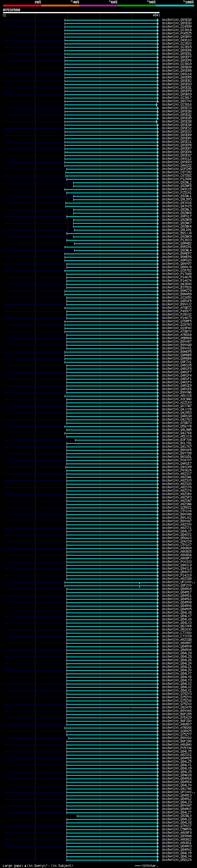Click the purple ~60% identity legend segment
The height and width of the screenshot is (868, 197).
tap(99, 6)
